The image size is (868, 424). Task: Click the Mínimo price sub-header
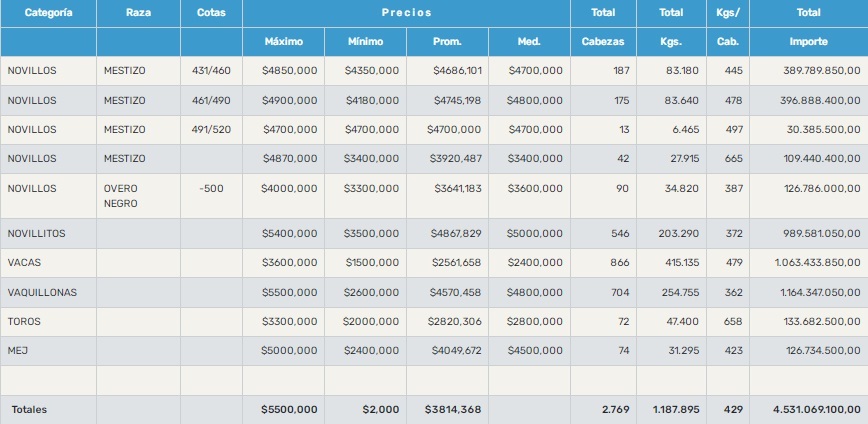coord(365,42)
